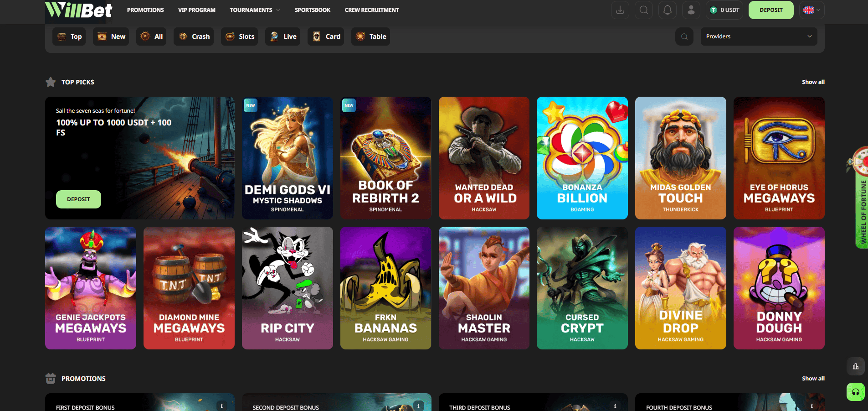Open the user profile icon
Screen dimensions: 868x411
point(691,10)
